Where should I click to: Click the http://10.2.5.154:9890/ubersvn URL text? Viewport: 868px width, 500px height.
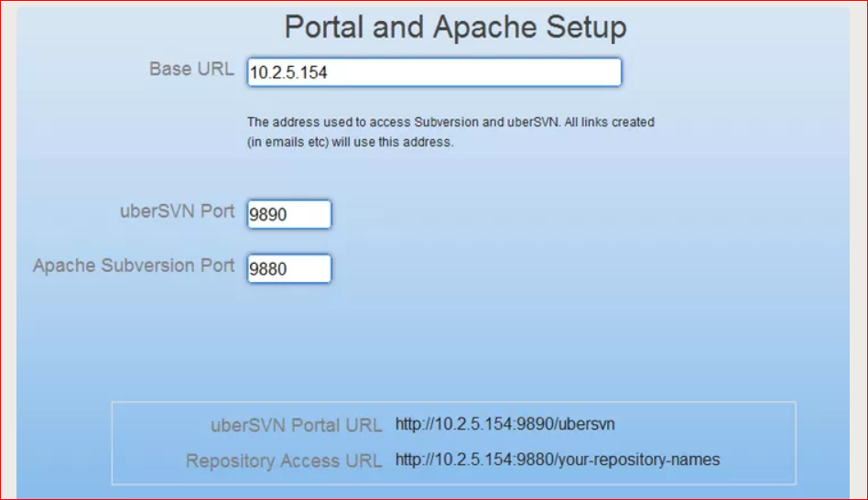(x=505, y=424)
